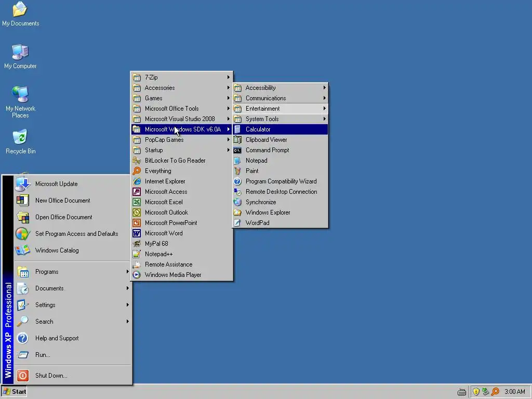Click the Microsoft Word icon
The height and width of the screenshot is (399, 532).
137,233
